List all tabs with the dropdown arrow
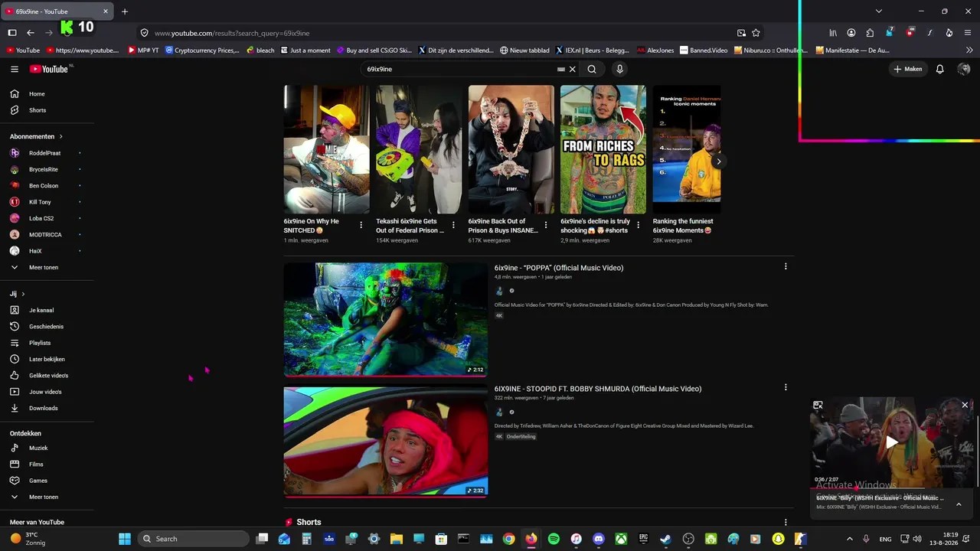This screenshot has width=980, height=551. (x=879, y=11)
